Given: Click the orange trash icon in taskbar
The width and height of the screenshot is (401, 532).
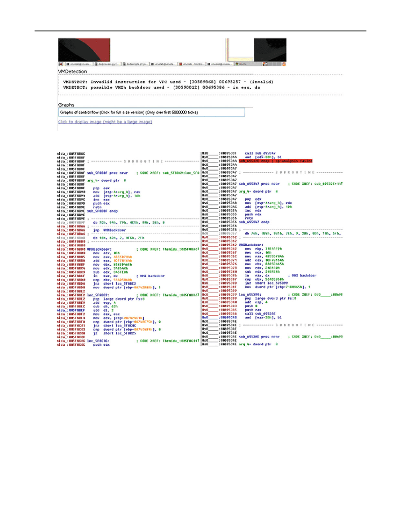Looking at the screenshot, I should 284,64.
